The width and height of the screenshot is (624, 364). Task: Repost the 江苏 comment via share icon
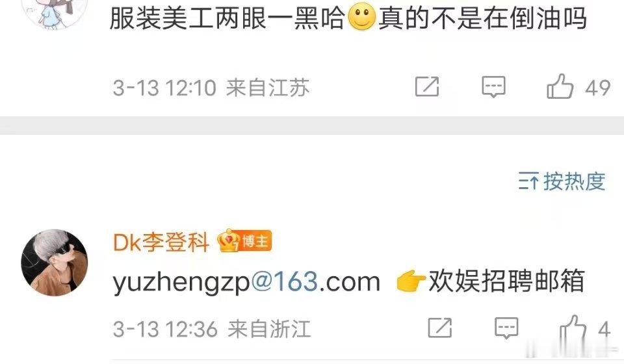click(x=427, y=86)
